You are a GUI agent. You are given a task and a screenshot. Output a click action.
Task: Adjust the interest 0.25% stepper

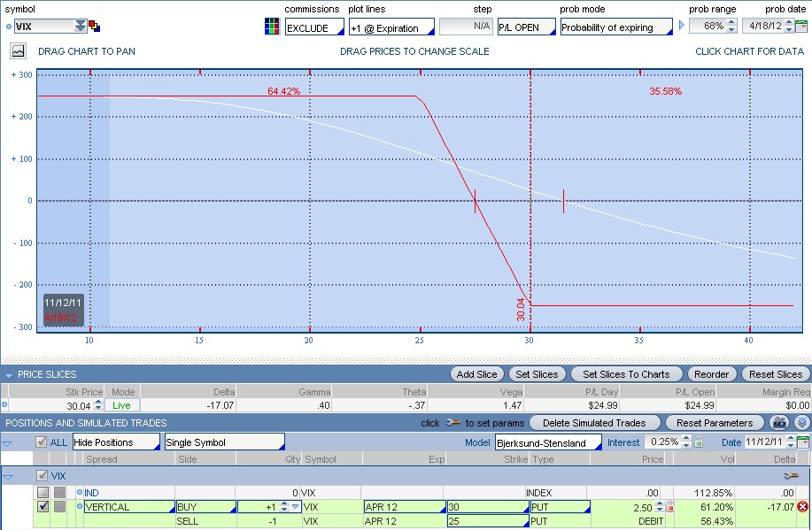coord(686,442)
